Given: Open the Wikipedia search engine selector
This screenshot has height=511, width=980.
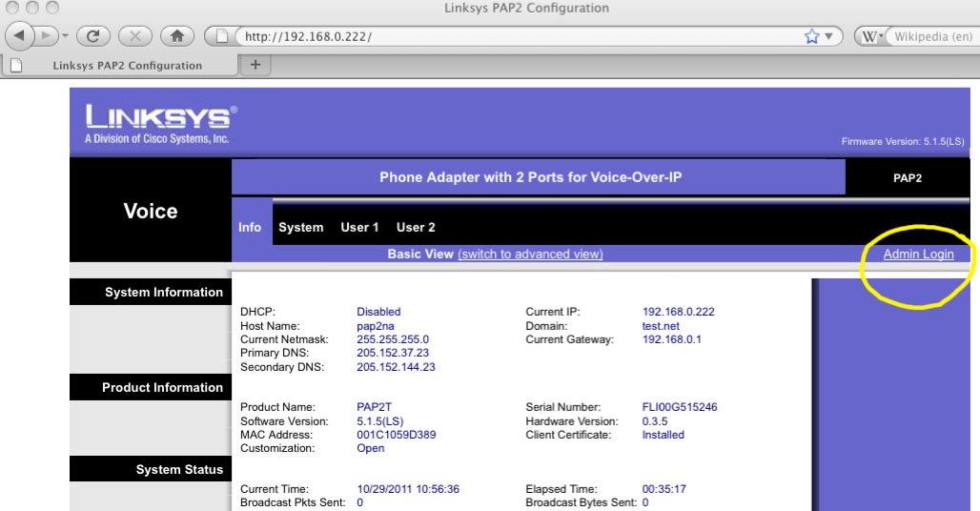Looking at the screenshot, I should (x=872, y=36).
